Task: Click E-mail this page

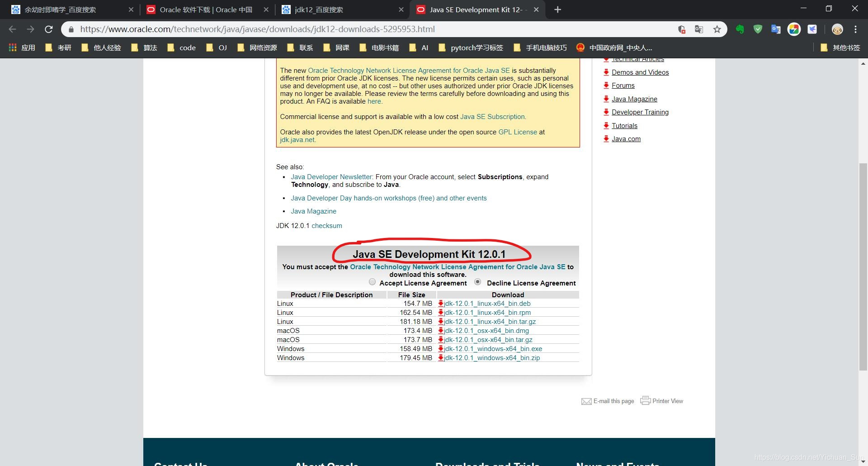Action: 608,401
